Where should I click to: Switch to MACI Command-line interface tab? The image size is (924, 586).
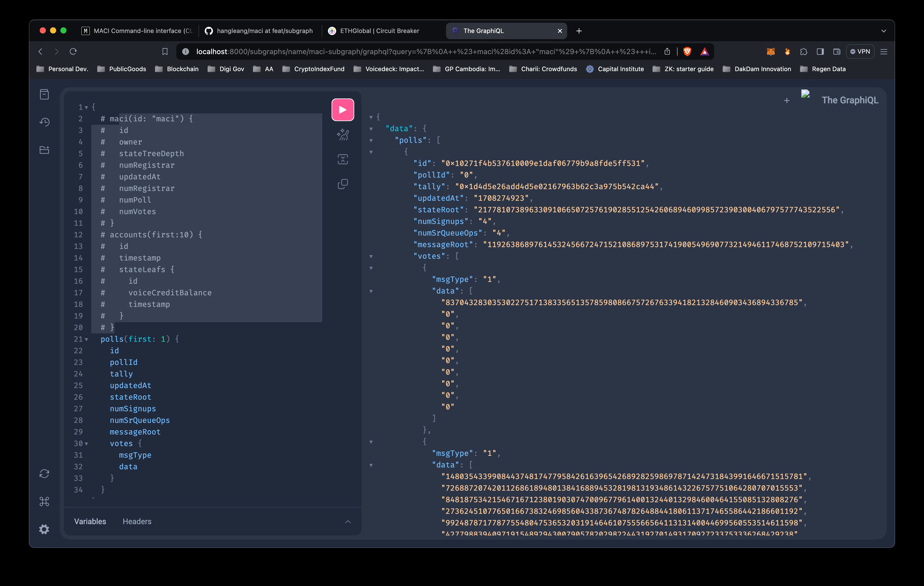(137, 31)
